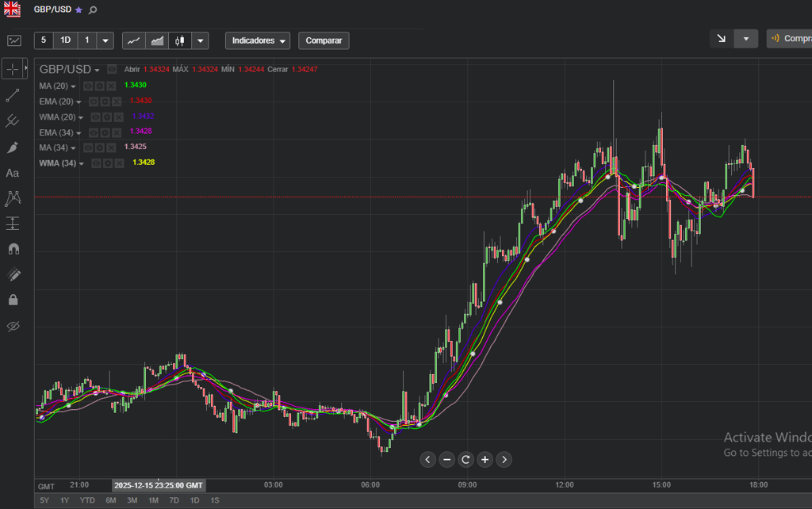Select the 6M range tab
812x509 pixels.
[111, 500]
